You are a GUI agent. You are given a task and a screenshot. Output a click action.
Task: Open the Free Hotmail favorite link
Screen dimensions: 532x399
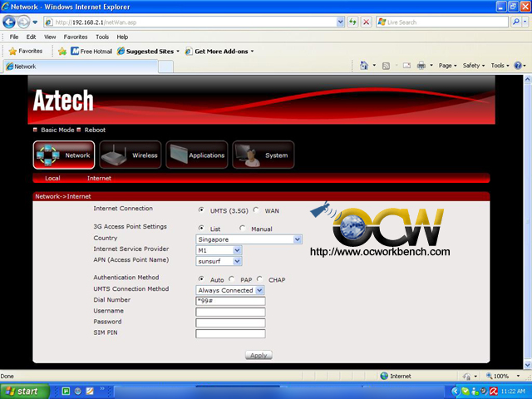91,52
